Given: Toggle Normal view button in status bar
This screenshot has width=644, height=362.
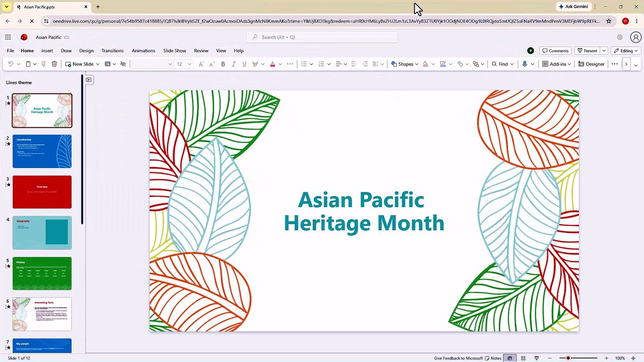Looking at the screenshot, I should coord(510,358).
